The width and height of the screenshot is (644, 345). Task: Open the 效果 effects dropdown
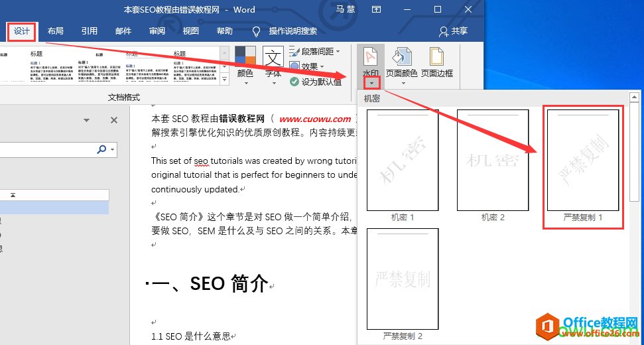click(x=307, y=66)
